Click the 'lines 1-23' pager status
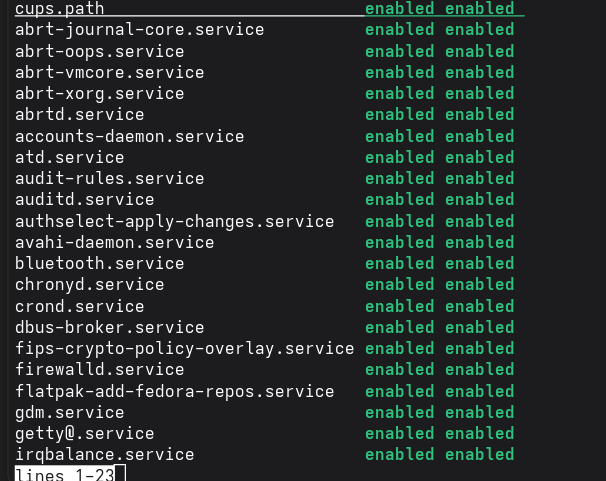The height and width of the screenshot is (481, 606). click(64, 473)
